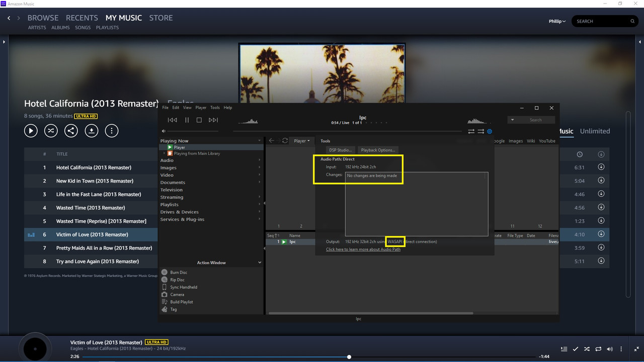The image size is (644, 362).
Task: Download the Hotel California album
Action: coord(91,131)
